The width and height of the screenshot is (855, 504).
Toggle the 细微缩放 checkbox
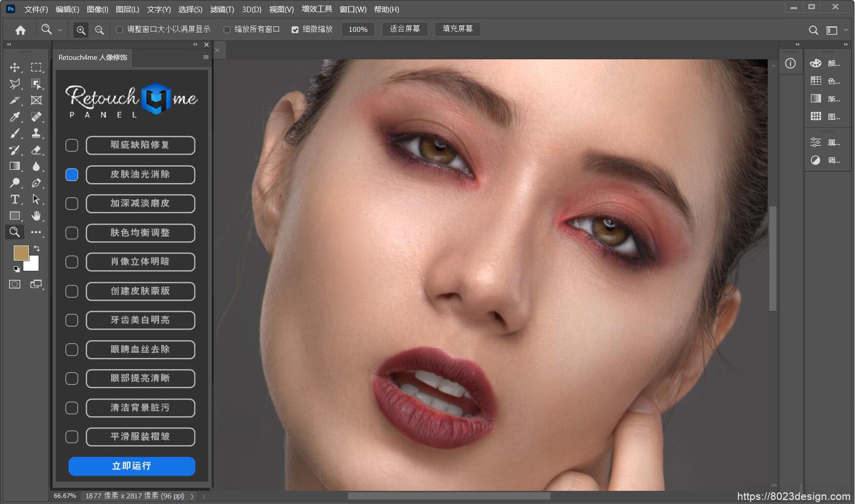tap(295, 30)
